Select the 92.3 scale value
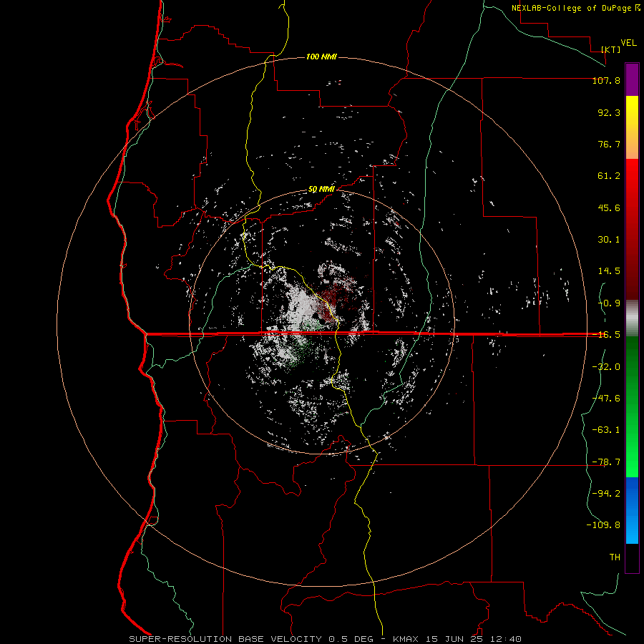The width and height of the screenshot is (644, 644). click(x=609, y=112)
